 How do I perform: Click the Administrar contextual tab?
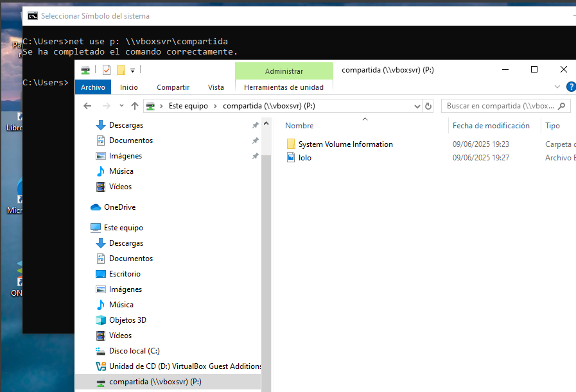coord(284,71)
